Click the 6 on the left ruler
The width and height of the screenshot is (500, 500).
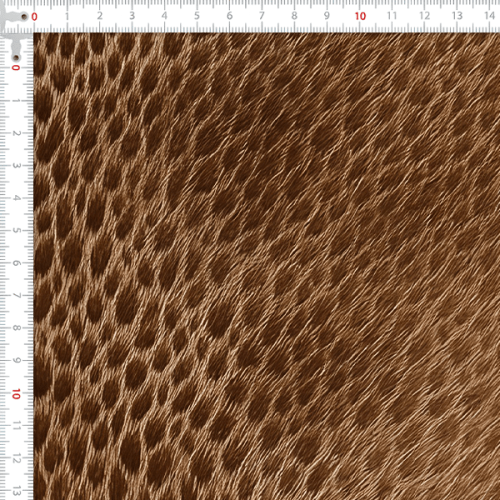coord(16,263)
